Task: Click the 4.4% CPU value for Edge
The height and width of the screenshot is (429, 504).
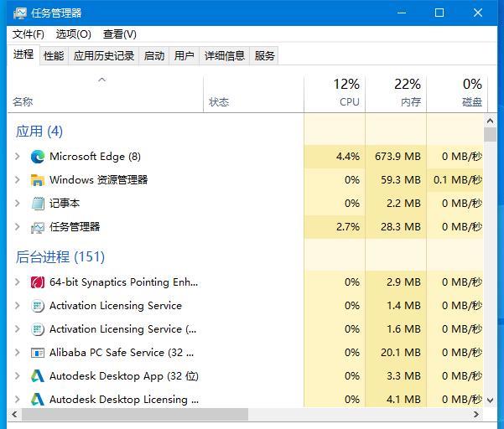Action: coord(348,157)
